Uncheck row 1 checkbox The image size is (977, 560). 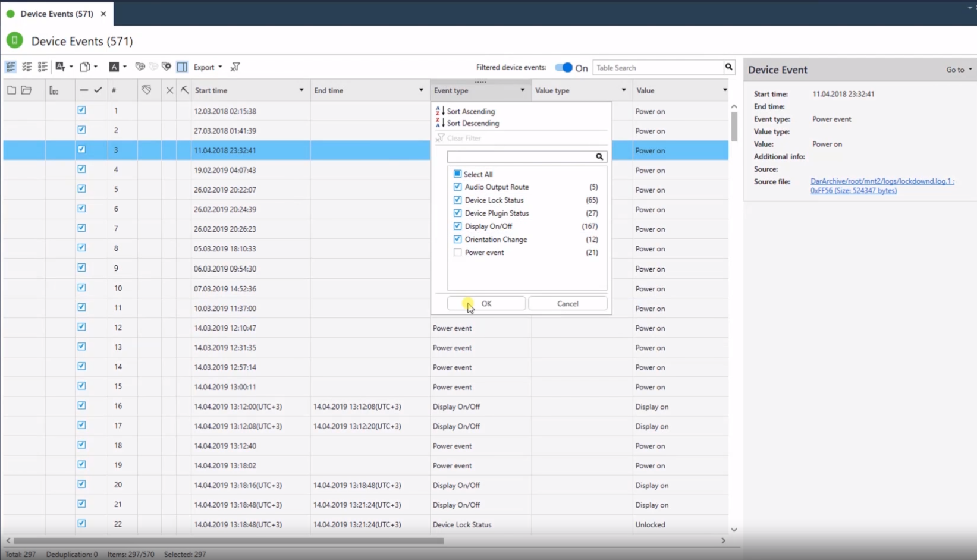pyautogui.click(x=81, y=110)
